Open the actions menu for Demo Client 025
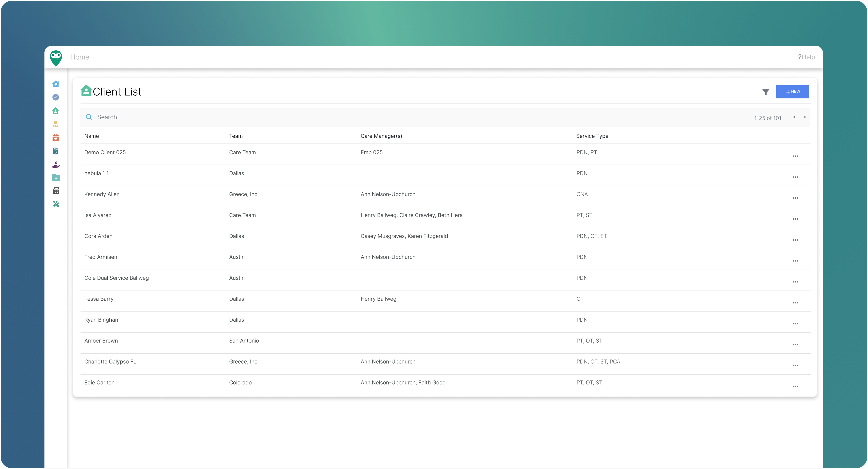This screenshot has height=469, width=868. 796,156
